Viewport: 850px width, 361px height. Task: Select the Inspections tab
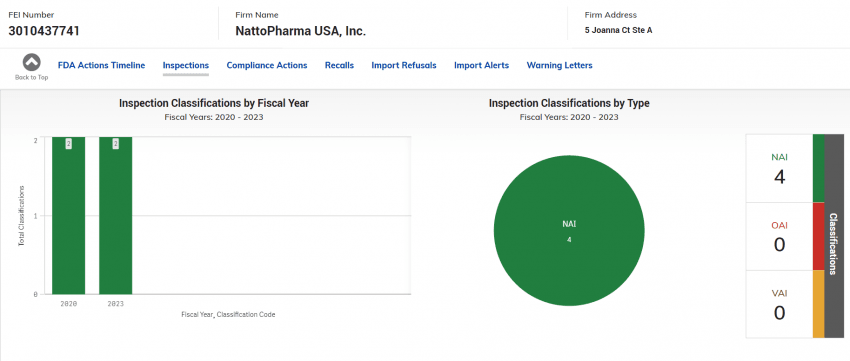[x=186, y=66]
